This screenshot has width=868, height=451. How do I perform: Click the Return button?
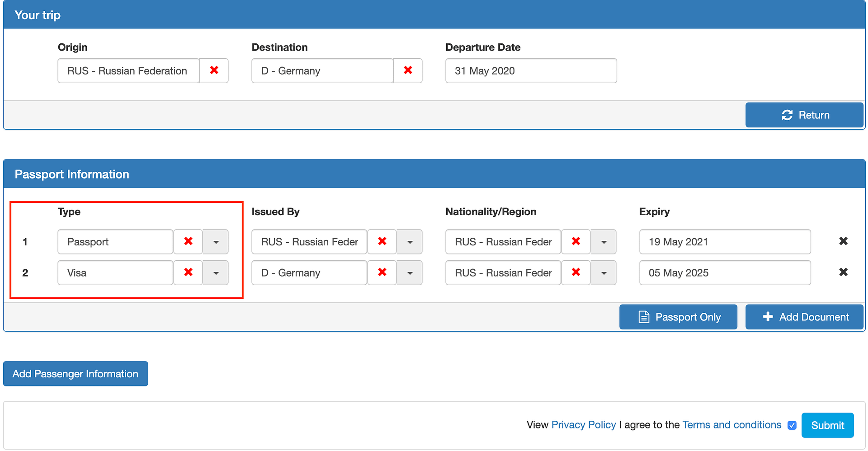click(804, 115)
